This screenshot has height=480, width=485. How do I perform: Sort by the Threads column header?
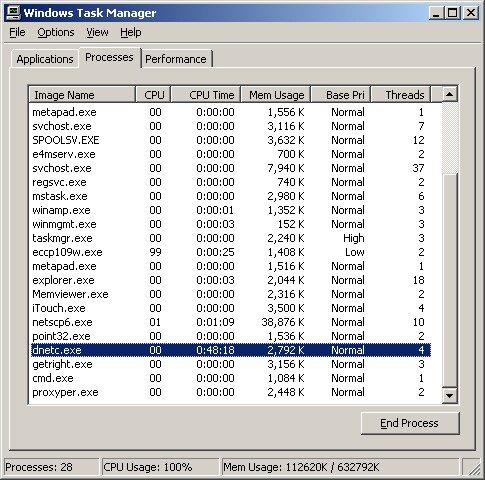pos(401,95)
